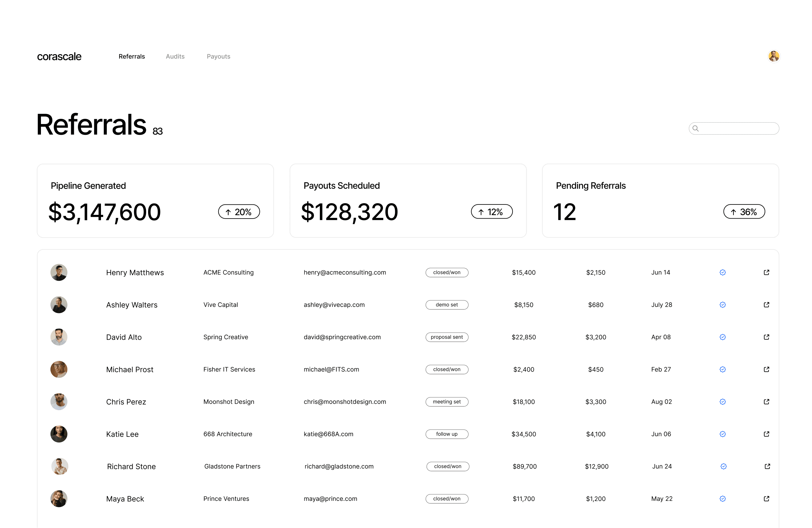812x528 pixels.
Task: Click the corascale logo
Action: click(x=59, y=56)
